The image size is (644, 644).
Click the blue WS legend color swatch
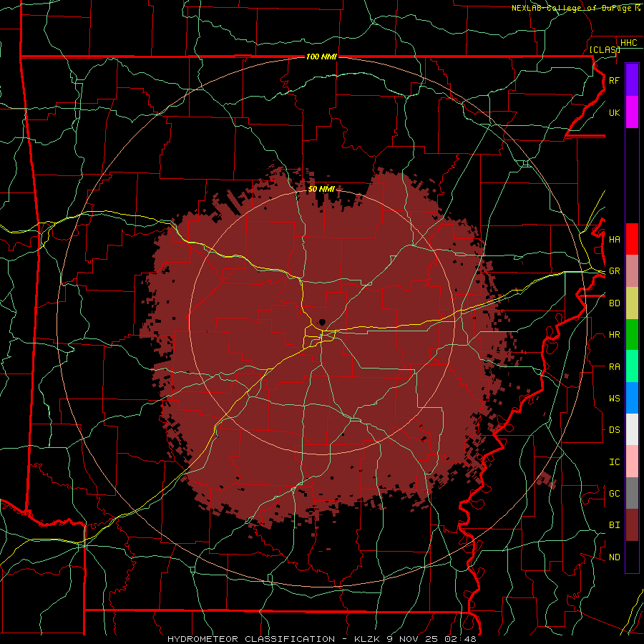[632, 398]
